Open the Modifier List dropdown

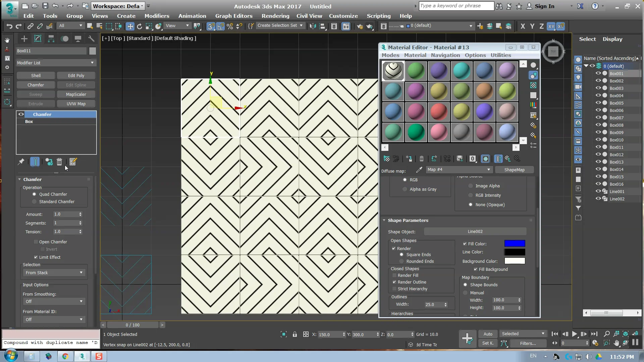click(x=56, y=63)
